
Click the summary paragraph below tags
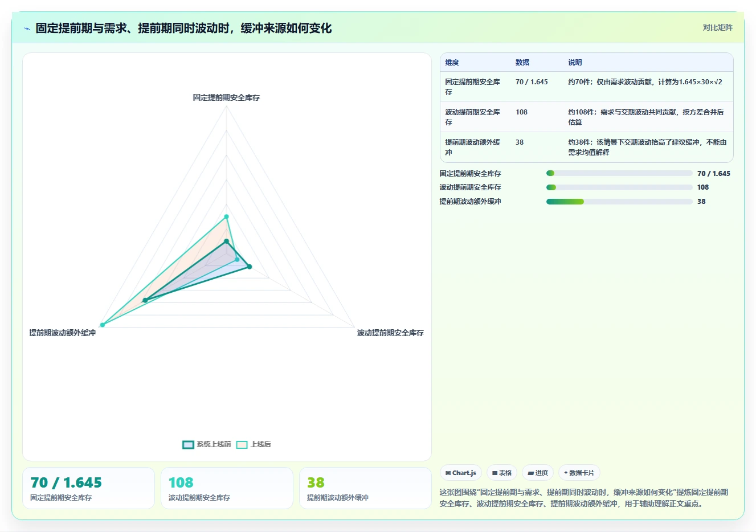[x=584, y=498]
